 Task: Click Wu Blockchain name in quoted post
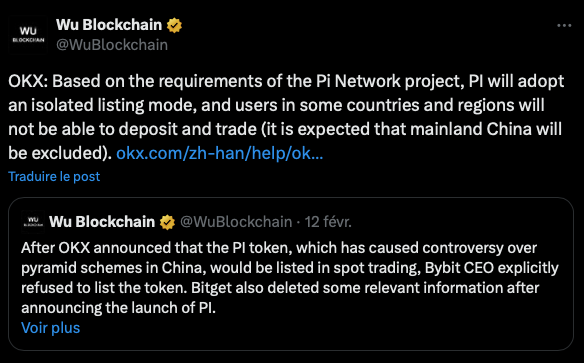tap(102, 222)
